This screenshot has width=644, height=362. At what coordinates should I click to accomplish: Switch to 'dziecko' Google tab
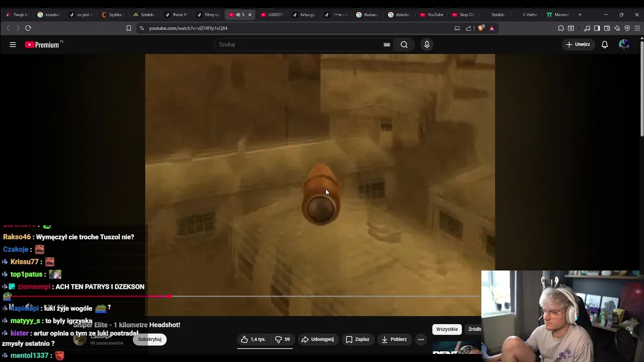399,15
